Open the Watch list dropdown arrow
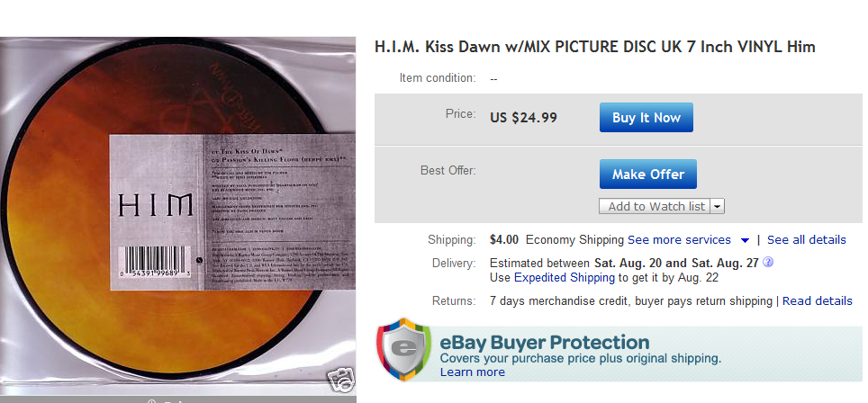 (x=717, y=206)
